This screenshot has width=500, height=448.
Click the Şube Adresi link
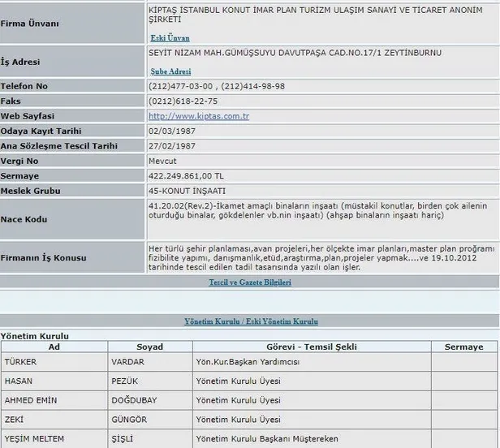tap(170, 71)
